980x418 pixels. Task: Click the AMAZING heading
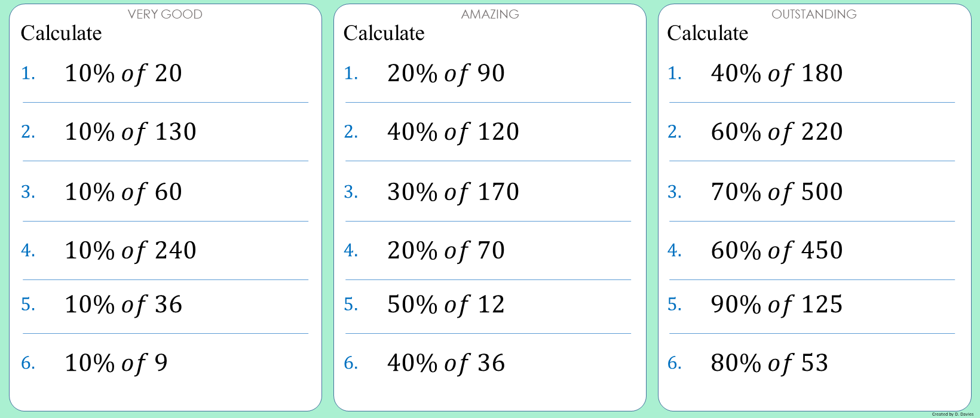pos(490,14)
